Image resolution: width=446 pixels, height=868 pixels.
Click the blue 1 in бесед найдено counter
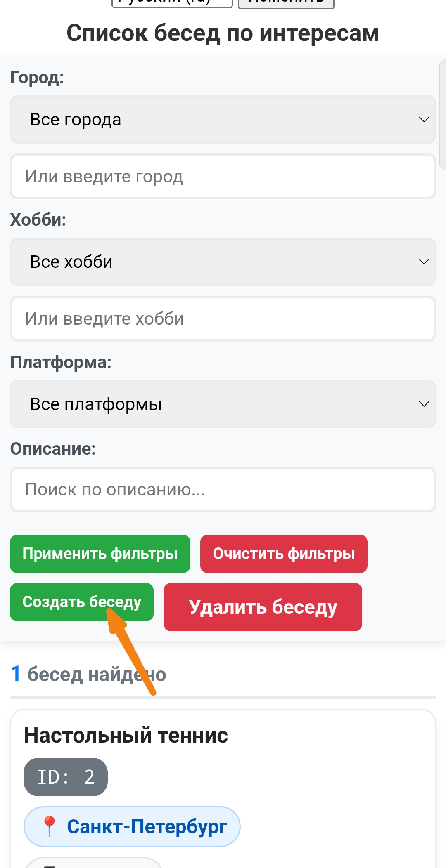[x=15, y=674]
